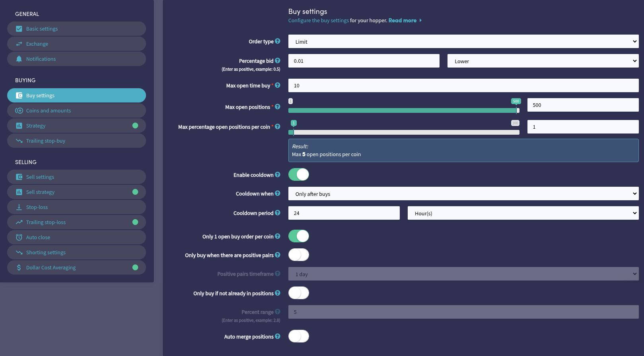Open the Hour(s) cooldown unit dropdown
Image resolution: width=644 pixels, height=356 pixels.
[523, 213]
